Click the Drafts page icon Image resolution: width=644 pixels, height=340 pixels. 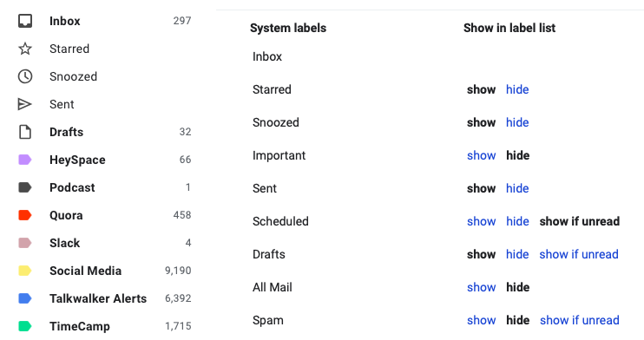point(25,132)
